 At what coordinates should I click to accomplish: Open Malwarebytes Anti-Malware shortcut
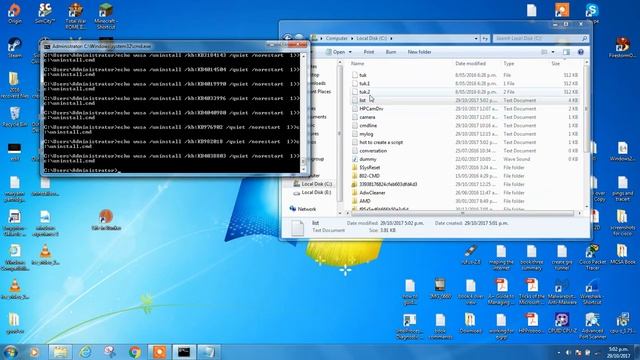(562, 291)
